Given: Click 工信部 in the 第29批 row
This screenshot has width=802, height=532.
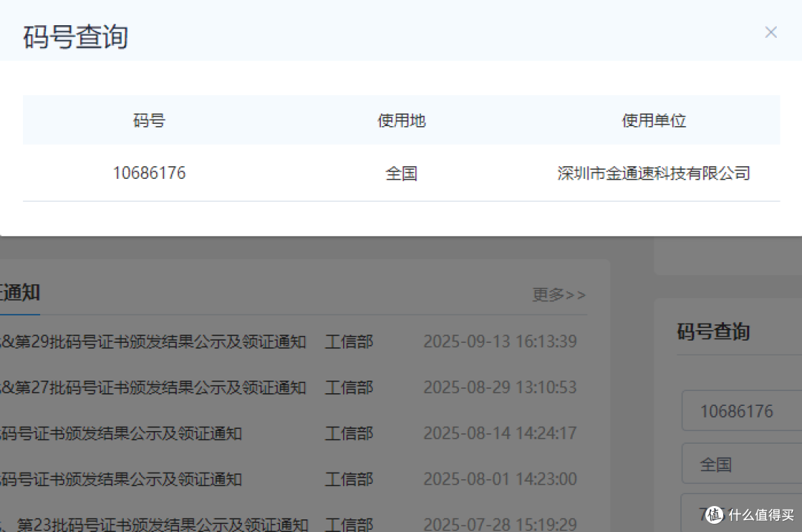Looking at the screenshot, I should pos(349,341).
